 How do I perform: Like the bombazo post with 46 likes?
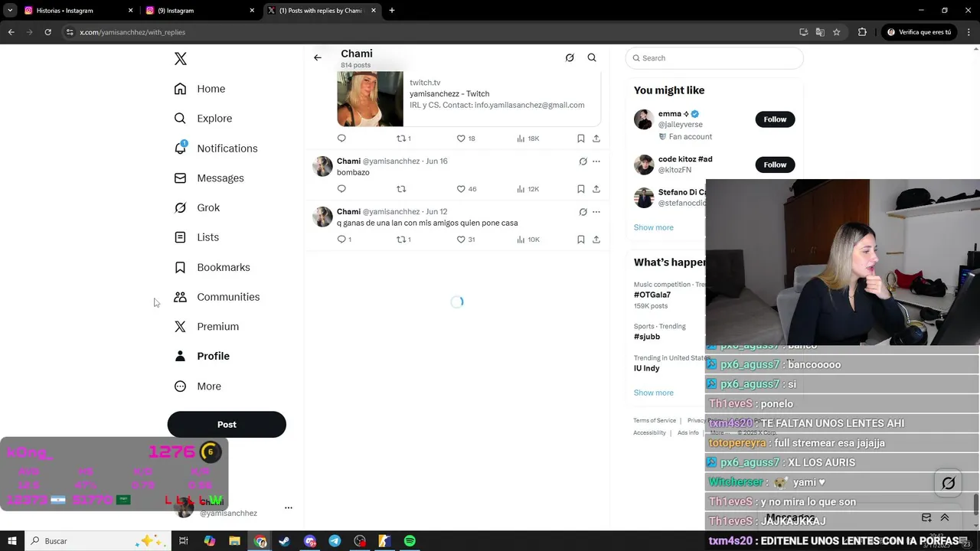pos(466,189)
